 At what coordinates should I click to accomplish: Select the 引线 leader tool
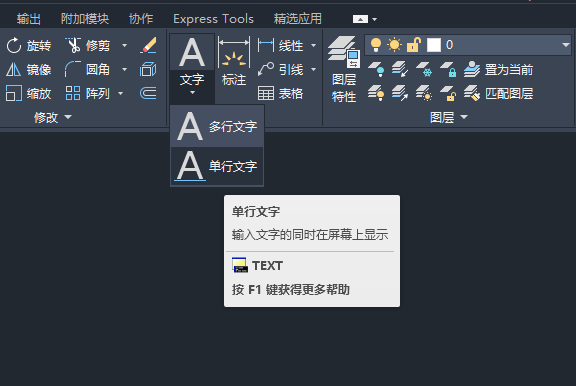281,69
